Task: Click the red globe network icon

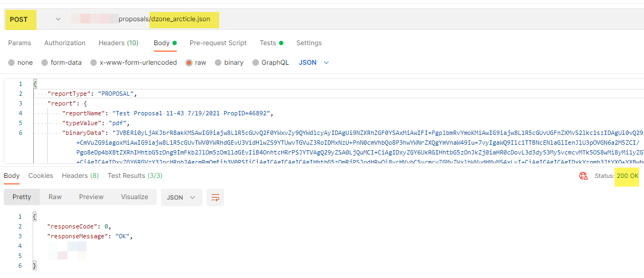Action: click(x=583, y=176)
